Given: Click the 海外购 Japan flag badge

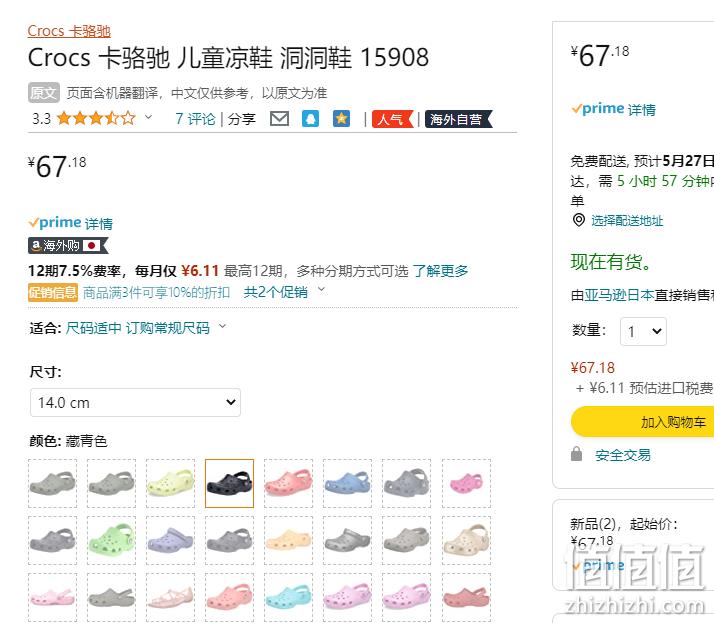Looking at the screenshot, I should 68,245.
